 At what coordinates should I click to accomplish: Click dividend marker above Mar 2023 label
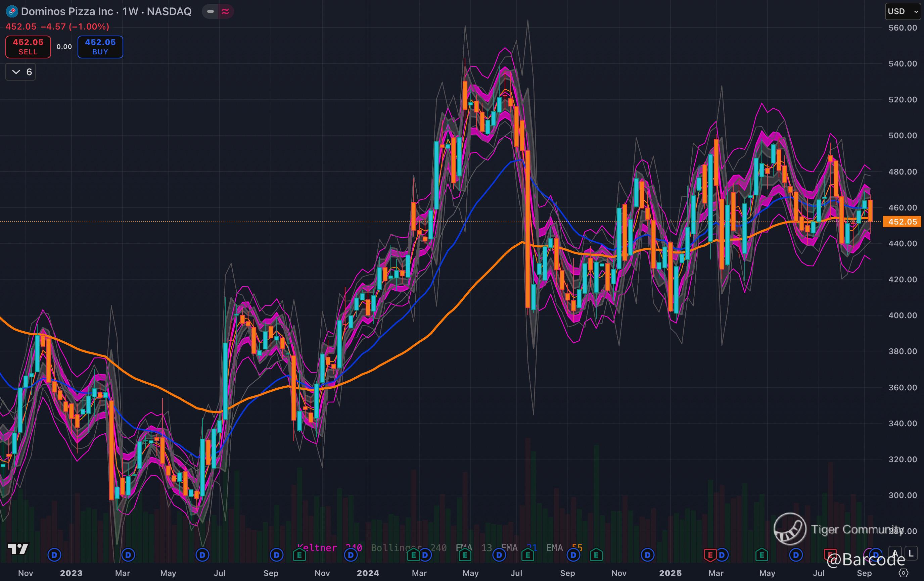point(128,555)
